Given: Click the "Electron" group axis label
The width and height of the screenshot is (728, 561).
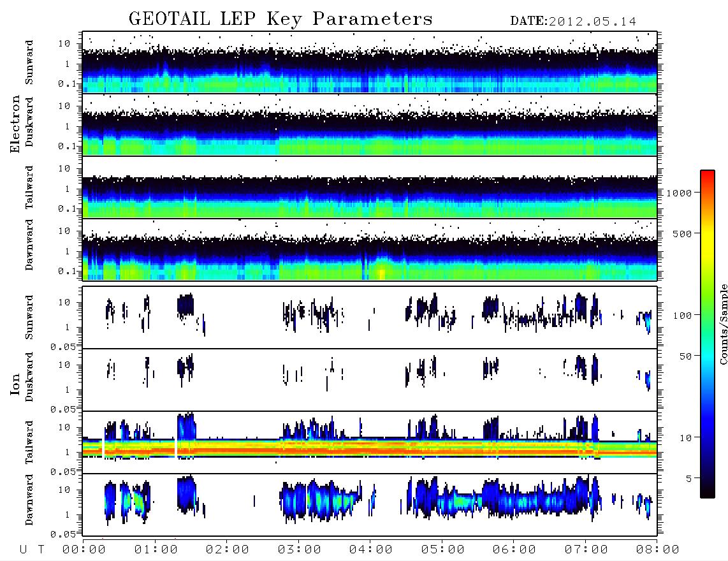Looking at the screenshot, I should click(15, 124).
